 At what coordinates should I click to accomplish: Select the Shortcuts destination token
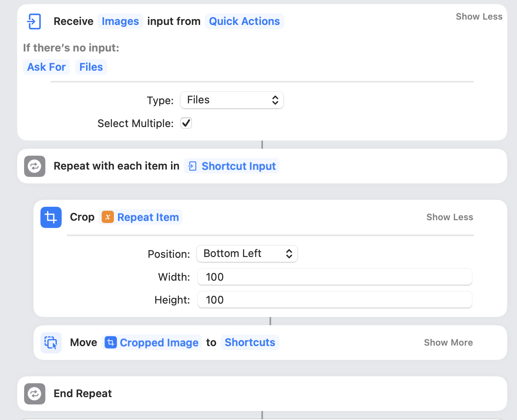[250, 342]
